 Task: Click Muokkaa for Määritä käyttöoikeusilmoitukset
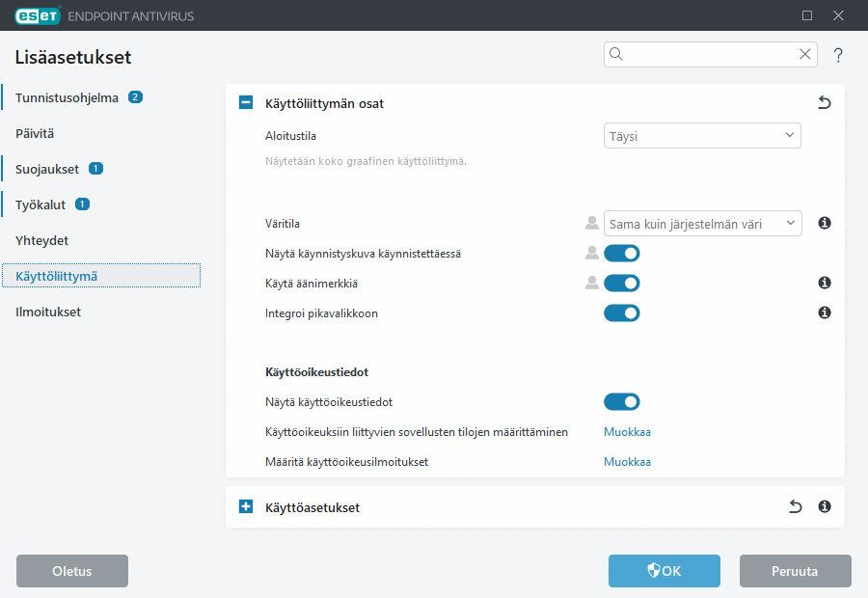coord(627,462)
